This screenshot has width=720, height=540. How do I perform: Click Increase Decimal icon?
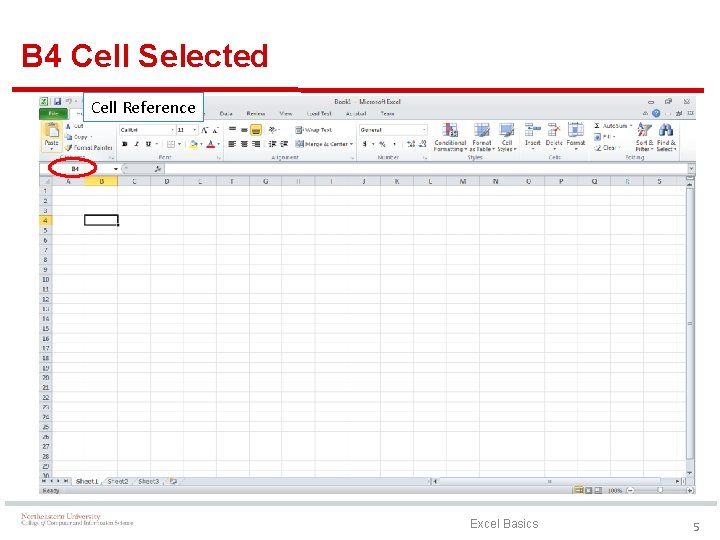(x=411, y=144)
